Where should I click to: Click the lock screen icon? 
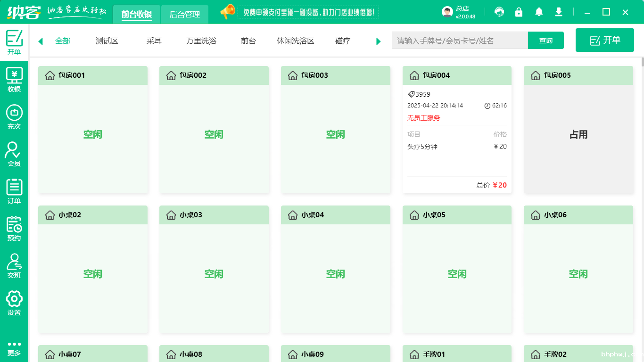(519, 12)
